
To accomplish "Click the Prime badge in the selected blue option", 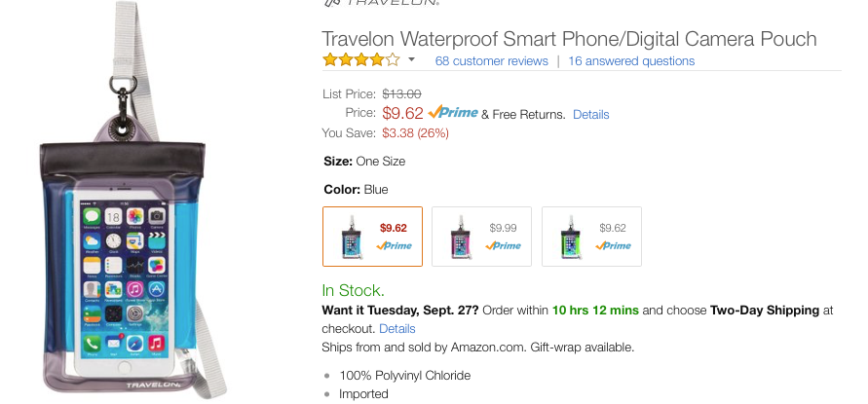I will pyautogui.click(x=395, y=245).
